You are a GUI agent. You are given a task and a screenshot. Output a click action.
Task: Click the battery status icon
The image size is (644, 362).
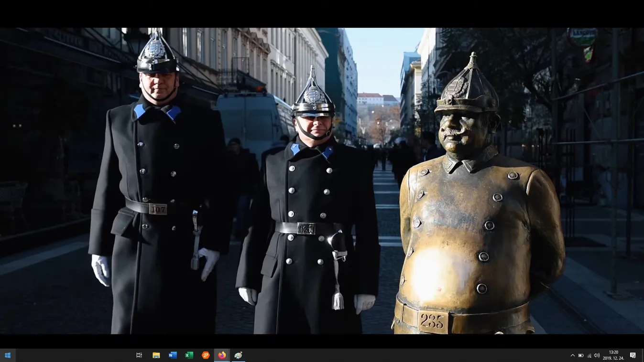[x=580, y=355]
